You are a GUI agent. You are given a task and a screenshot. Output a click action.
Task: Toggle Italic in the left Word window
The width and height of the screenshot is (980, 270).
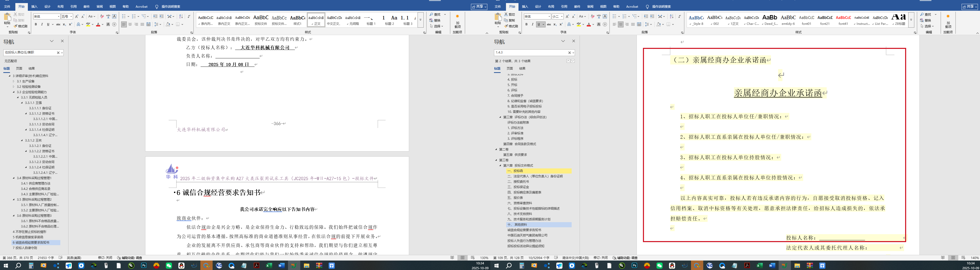tap(42, 24)
